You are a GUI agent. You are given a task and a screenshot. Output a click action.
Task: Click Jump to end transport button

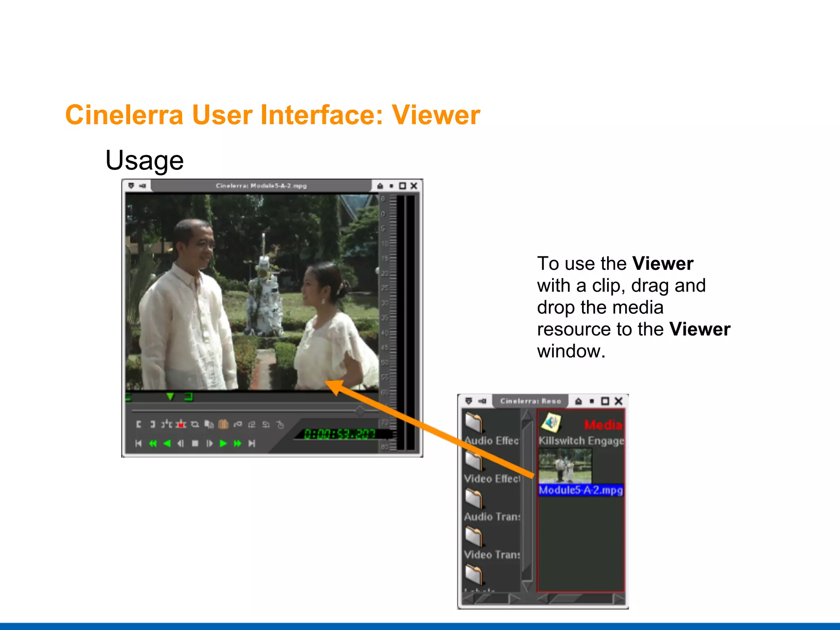coord(252,443)
